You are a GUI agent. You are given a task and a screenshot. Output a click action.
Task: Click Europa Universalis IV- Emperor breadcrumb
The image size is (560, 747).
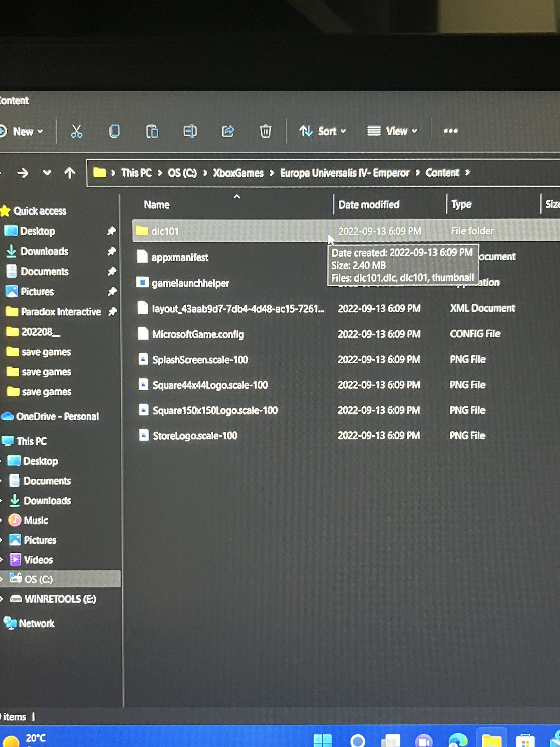(x=345, y=173)
